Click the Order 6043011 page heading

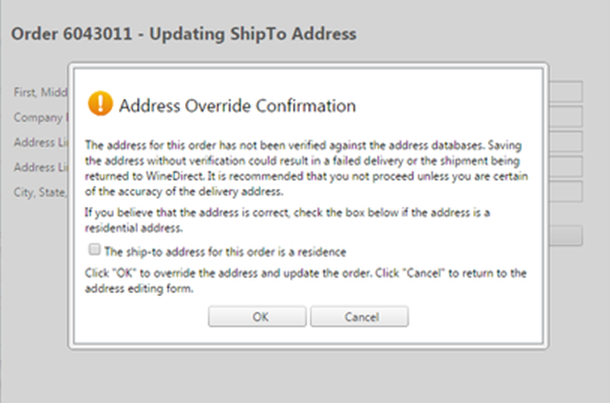(x=184, y=33)
